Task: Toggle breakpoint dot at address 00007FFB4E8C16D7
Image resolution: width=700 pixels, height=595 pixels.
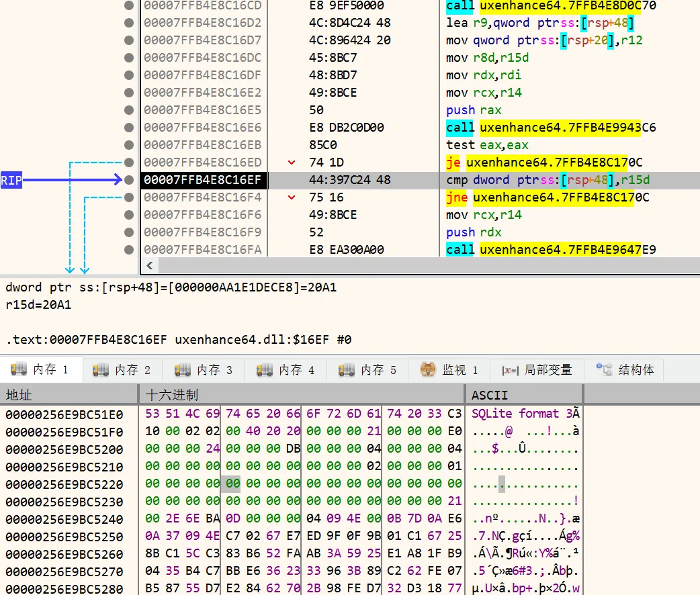Action: coord(129,40)
